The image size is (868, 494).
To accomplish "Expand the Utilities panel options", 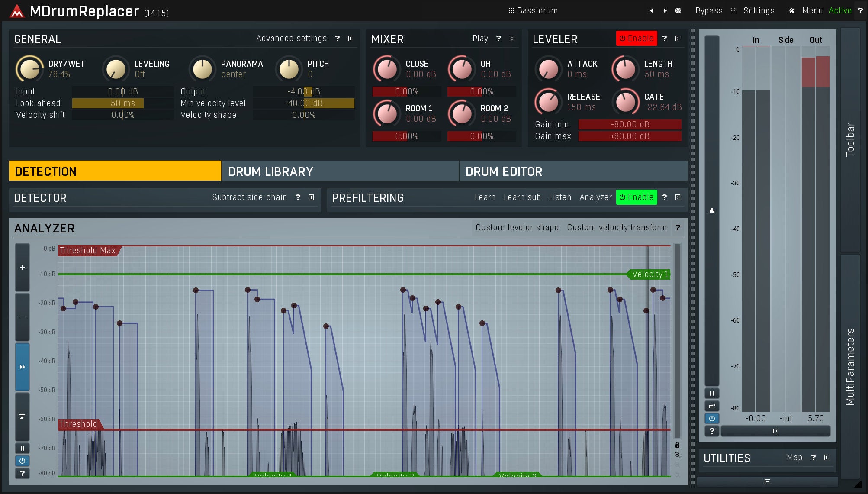I will (826, 458).
